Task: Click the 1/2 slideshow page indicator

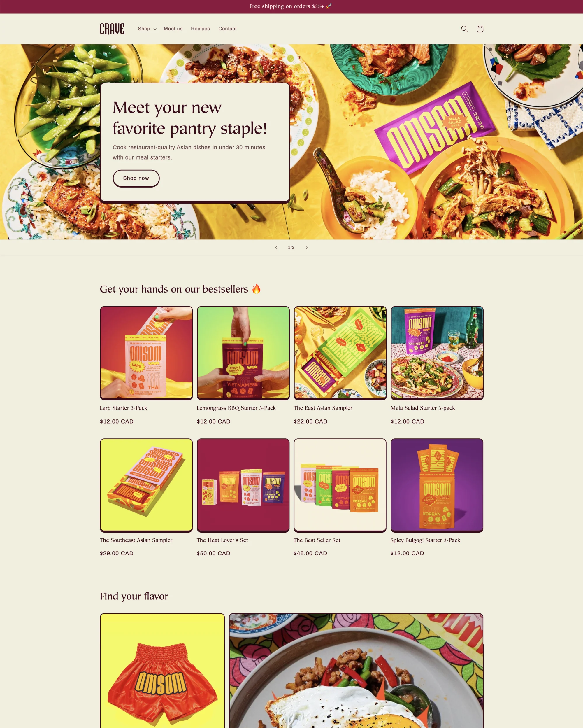Action: tap(291, 248)
